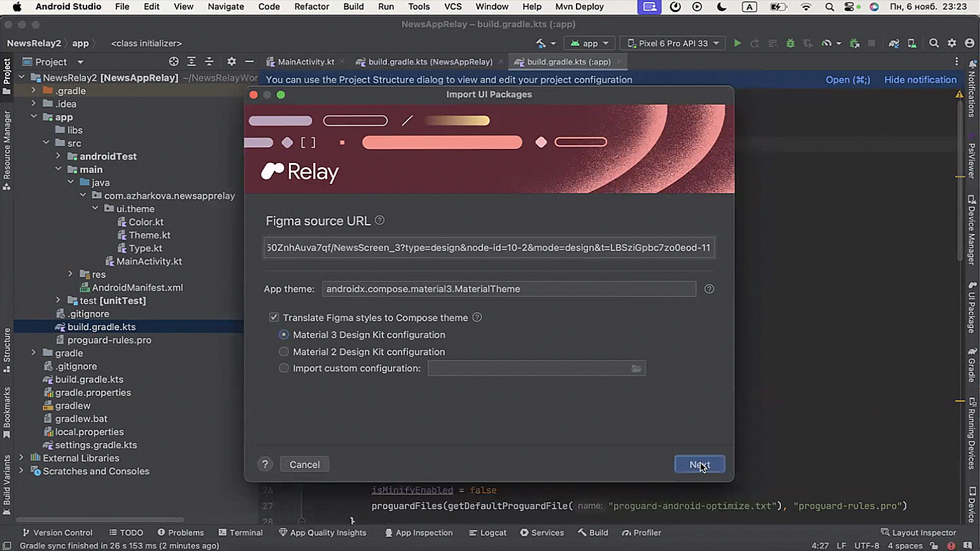Select Material 3 Design Kit configuration
This screenshot has height=551, width=980.
[284, 335]
